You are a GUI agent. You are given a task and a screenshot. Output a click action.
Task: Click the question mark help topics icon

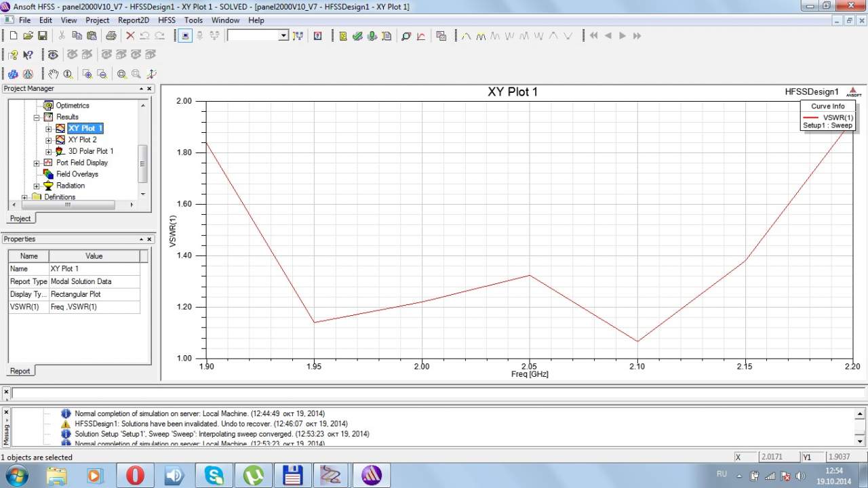point(14,55)
